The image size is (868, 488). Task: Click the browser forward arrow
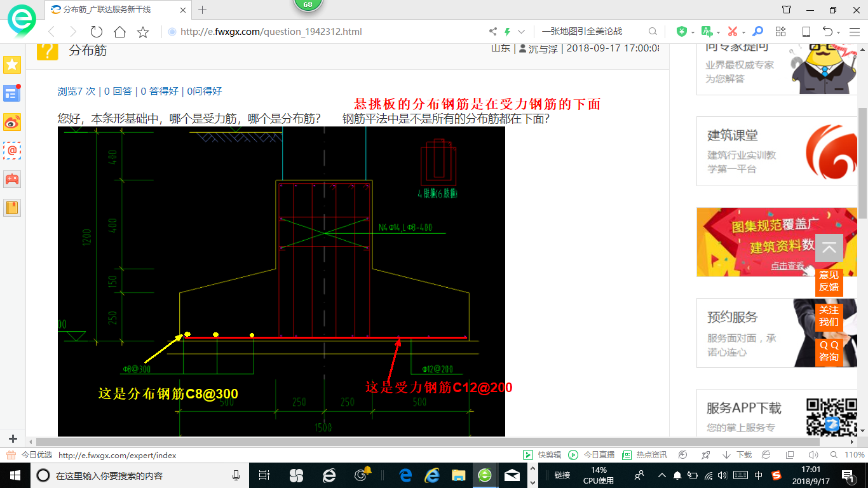tap(72, 31)
